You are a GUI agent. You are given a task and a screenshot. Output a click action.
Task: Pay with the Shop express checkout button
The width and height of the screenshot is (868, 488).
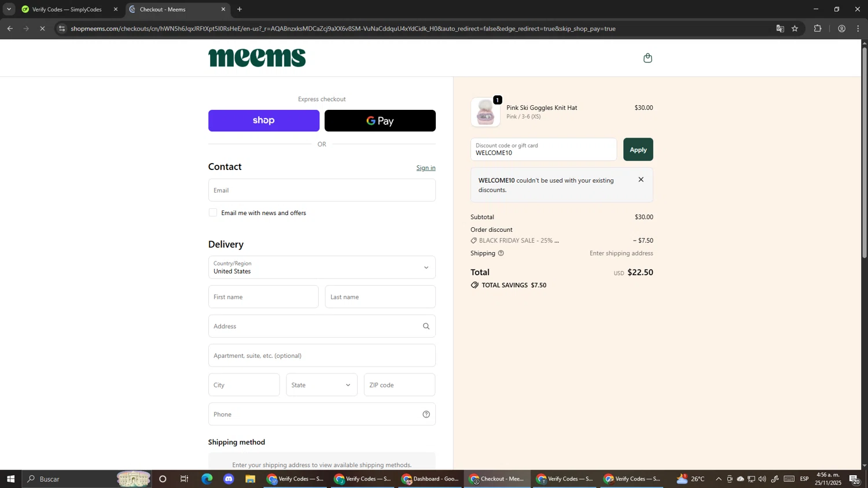pos(264,121)
